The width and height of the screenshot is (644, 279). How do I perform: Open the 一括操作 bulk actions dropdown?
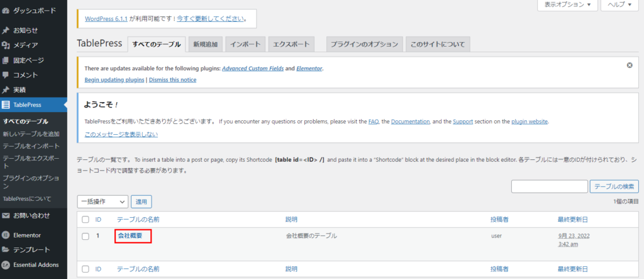pyautogui.click(x=102, y=202)
